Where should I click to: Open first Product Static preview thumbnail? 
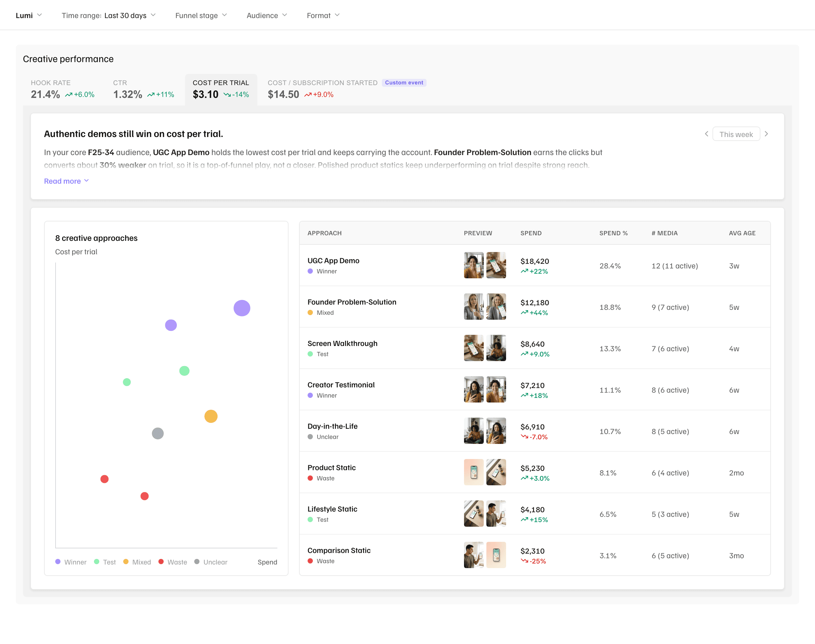474,472
